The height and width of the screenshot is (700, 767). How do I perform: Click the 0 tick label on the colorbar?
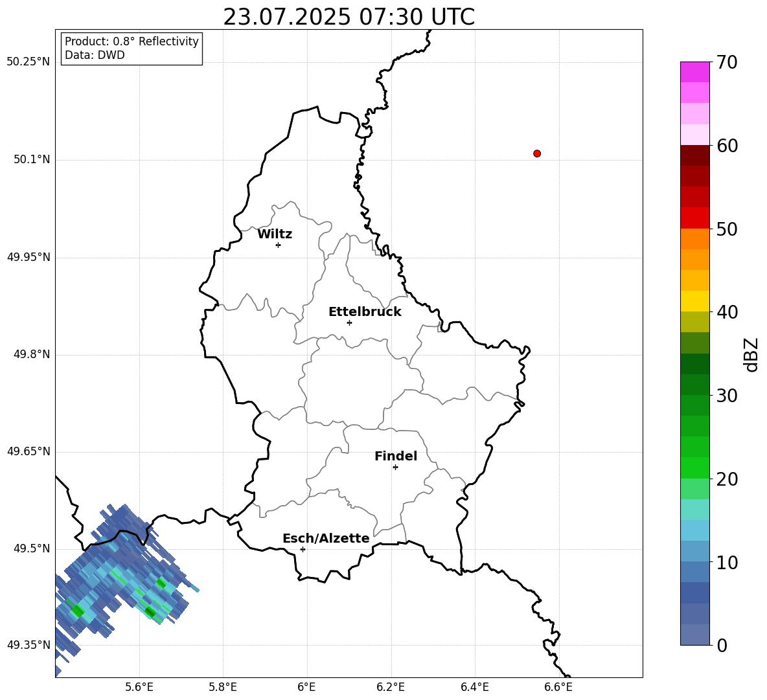click(x=722, y=645)
